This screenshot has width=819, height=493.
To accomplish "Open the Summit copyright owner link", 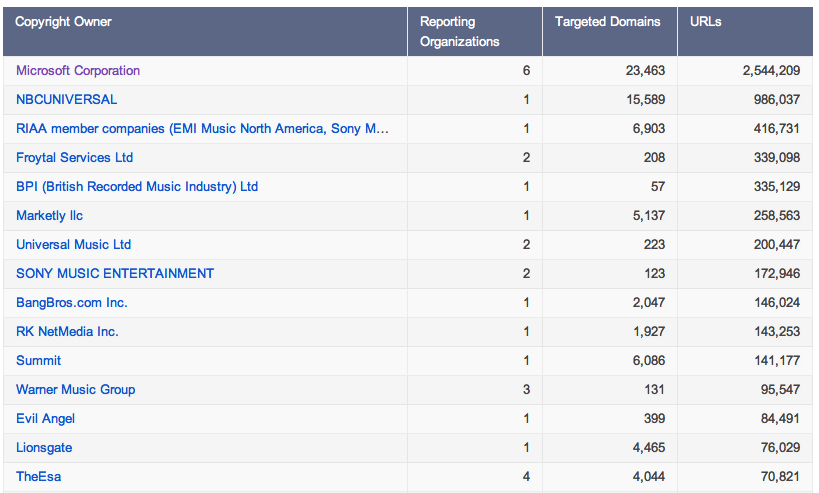I will pos(39,361).
